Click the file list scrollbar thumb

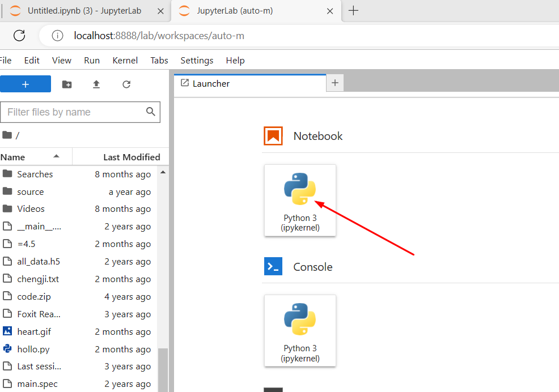click(163, 370)
